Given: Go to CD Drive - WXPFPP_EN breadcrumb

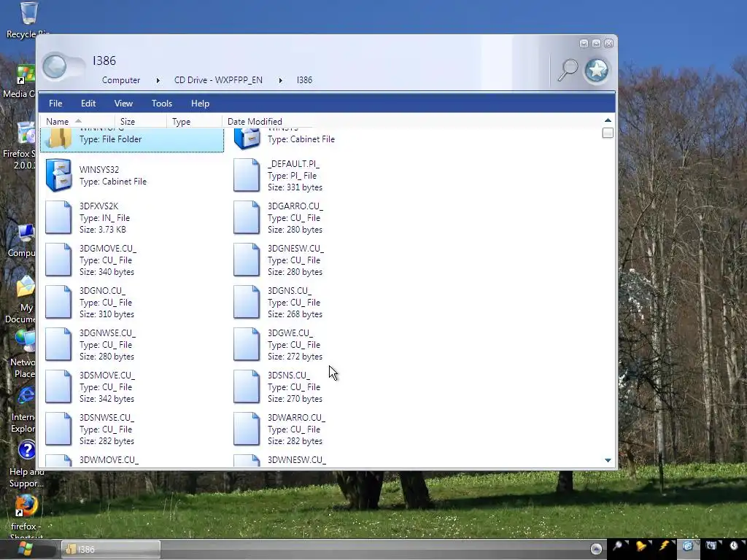Looking at the screenshot, I should point(218,80).
